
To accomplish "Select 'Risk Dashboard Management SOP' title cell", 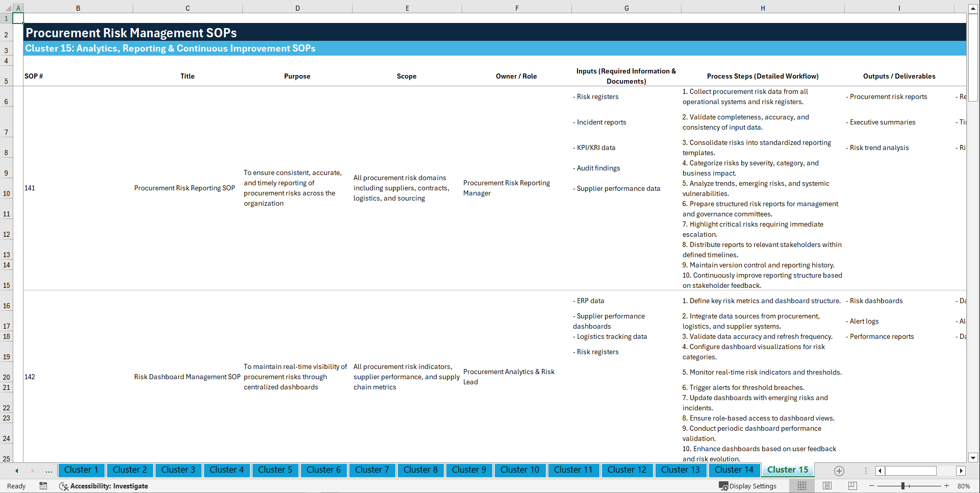I will pyautogui.click(x=188, y=377).
